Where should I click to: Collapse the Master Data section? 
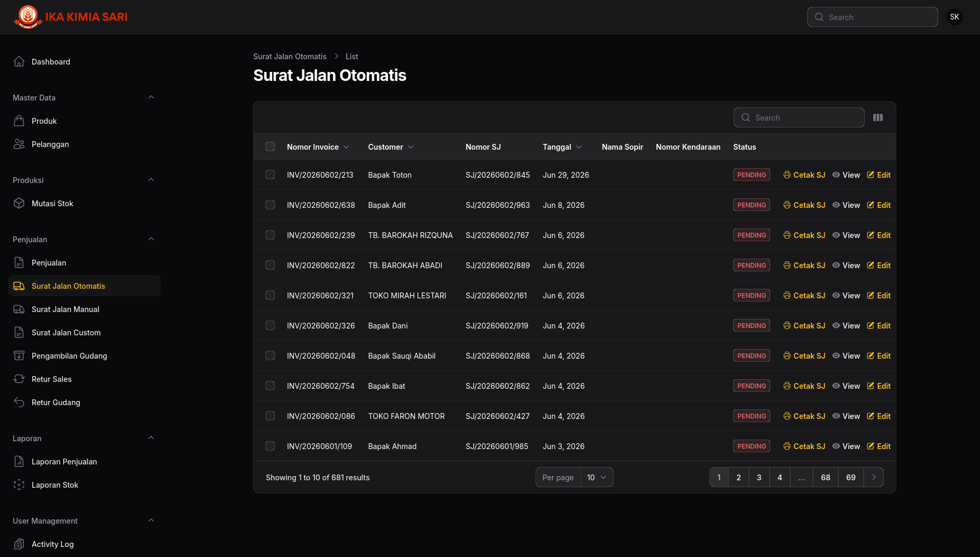coord(151,97)
